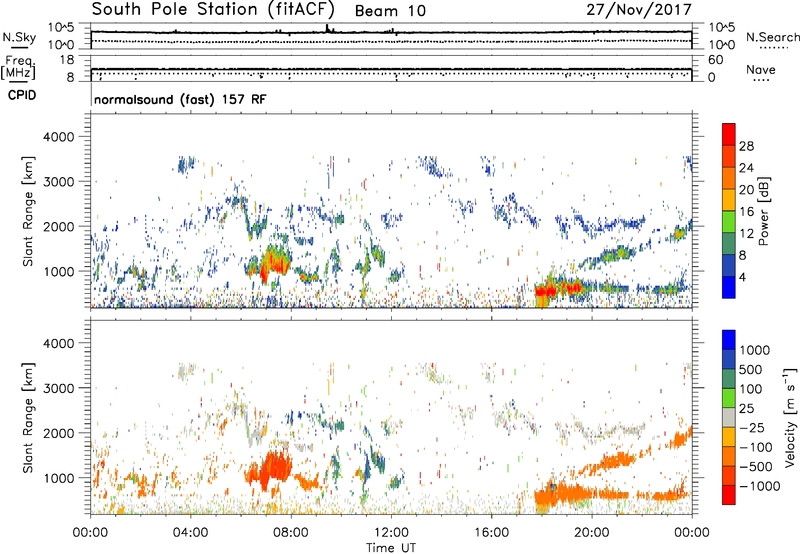
Task: Click '4000' tick on power panel axis
Action: [59, 137]
